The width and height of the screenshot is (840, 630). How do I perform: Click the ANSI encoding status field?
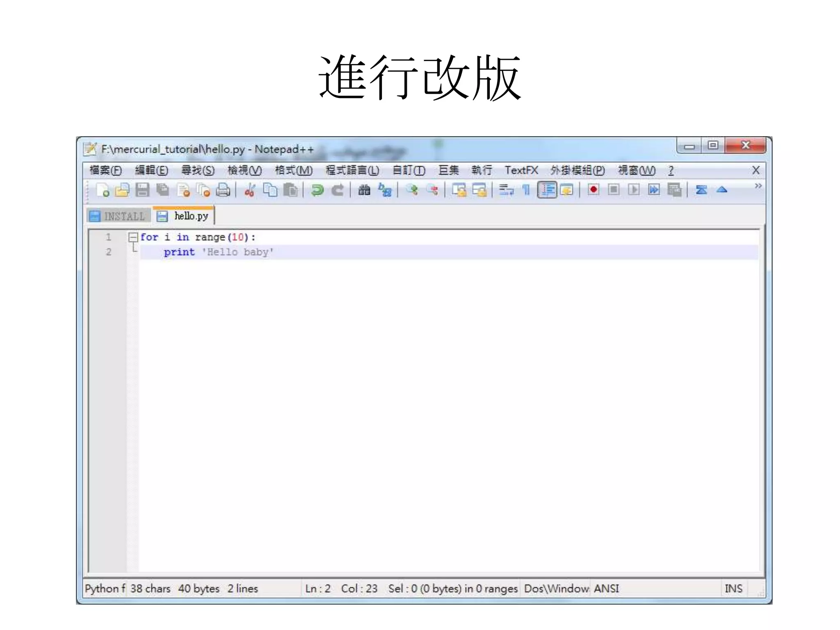point(607,589)
